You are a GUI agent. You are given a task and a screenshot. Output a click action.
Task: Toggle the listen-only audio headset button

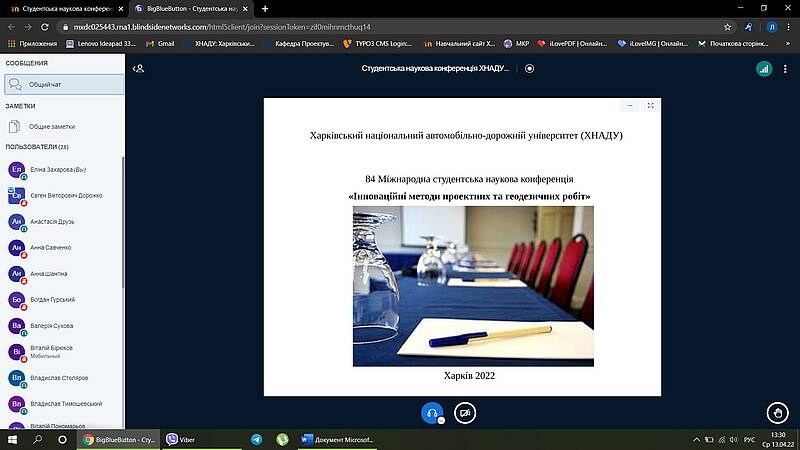(x=432, y=413)
